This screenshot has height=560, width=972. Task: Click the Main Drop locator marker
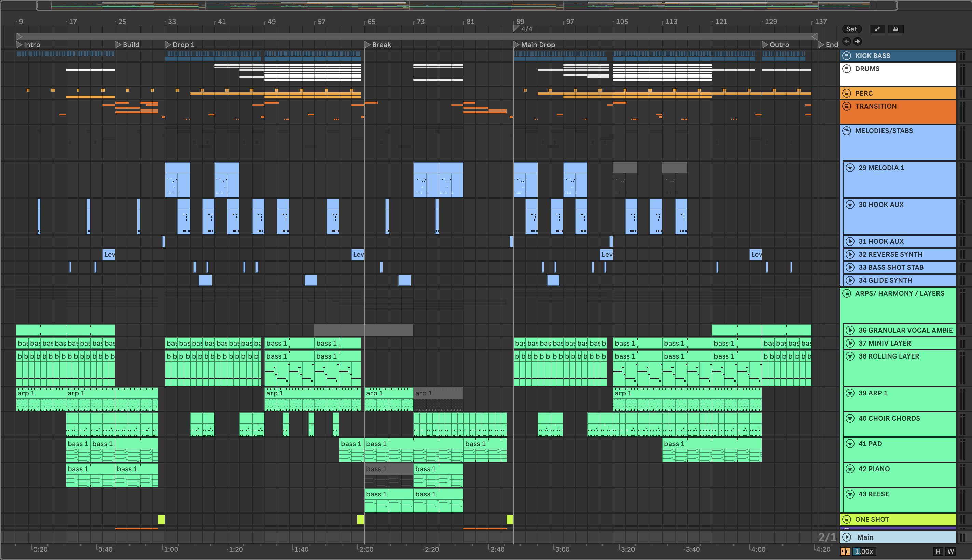click(x=516, y=45)
